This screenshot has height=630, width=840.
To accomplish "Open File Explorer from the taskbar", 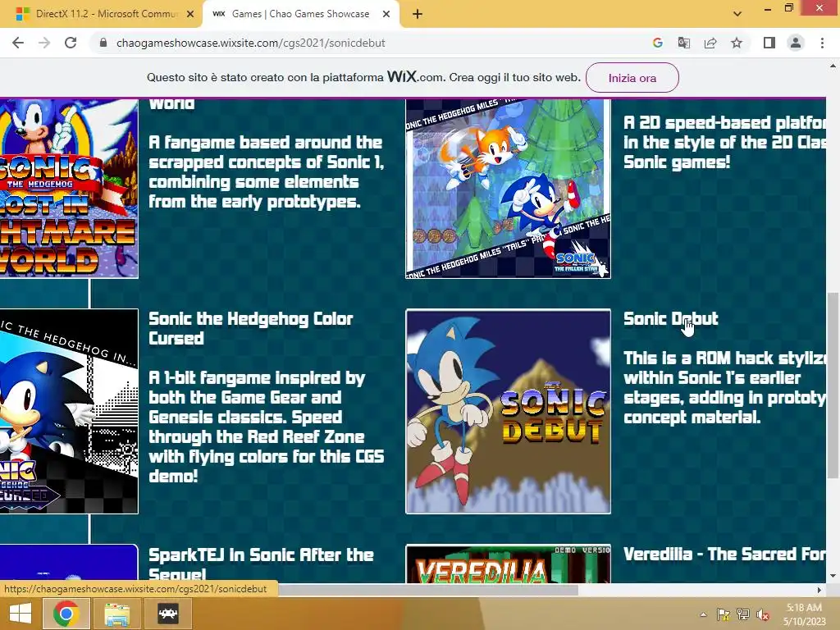I will pos(116,614).
